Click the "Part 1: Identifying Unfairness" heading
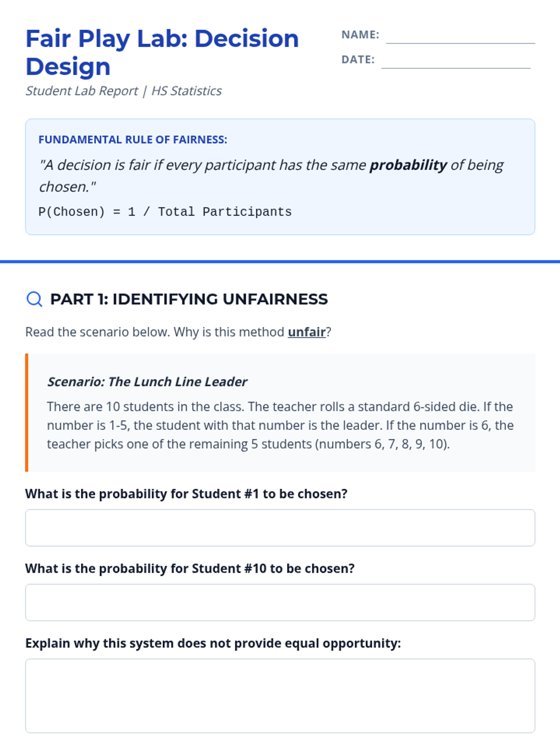560x747 pixels. (x=189, y=299)
